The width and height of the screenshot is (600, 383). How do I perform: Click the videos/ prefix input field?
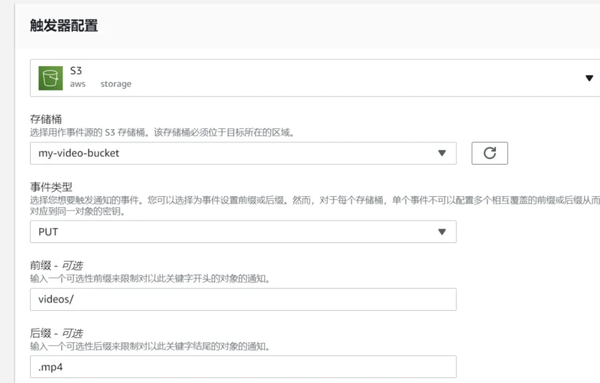[x=243, y=299]
